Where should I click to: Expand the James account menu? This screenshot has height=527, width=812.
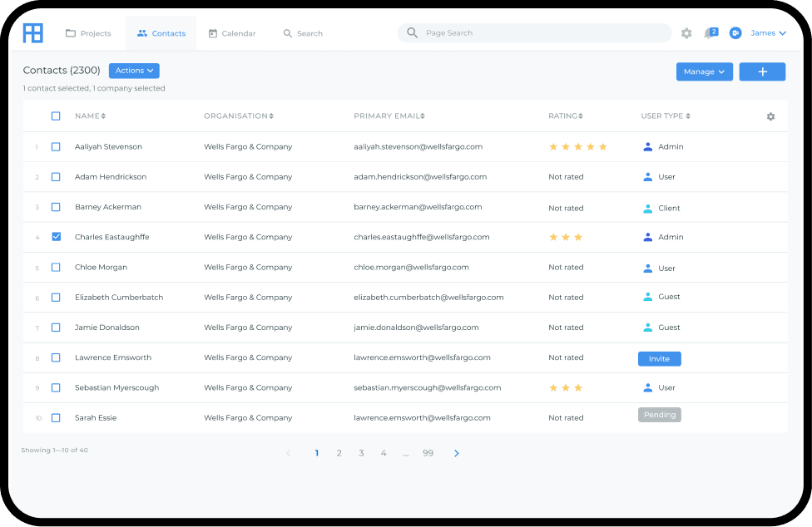pos(769,33)
